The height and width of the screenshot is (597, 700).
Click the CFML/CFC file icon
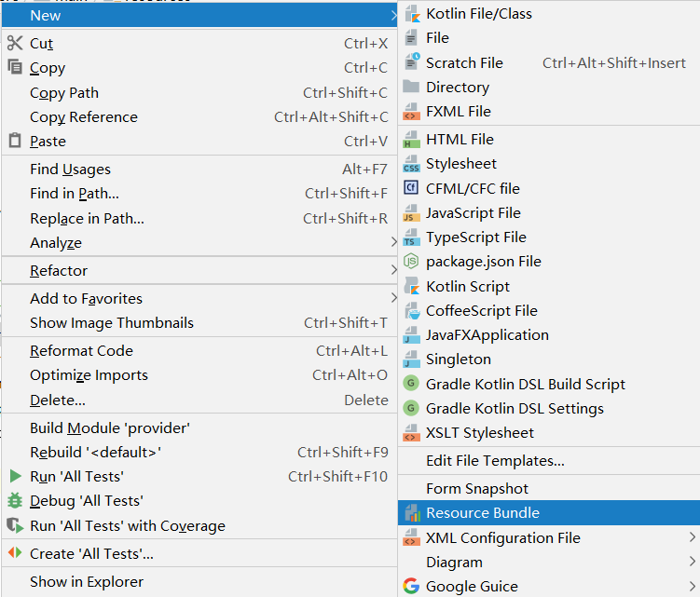click(411, 188)
